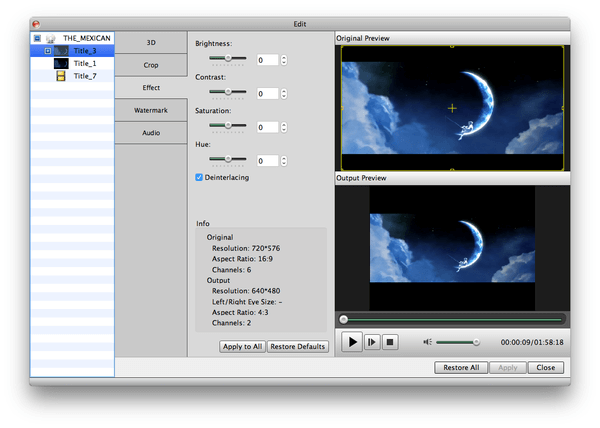This screenshot has height=428, width=600.
Task: Click the Aspect Ratio: 4:3 text
Action: click(x=240, y=312)
